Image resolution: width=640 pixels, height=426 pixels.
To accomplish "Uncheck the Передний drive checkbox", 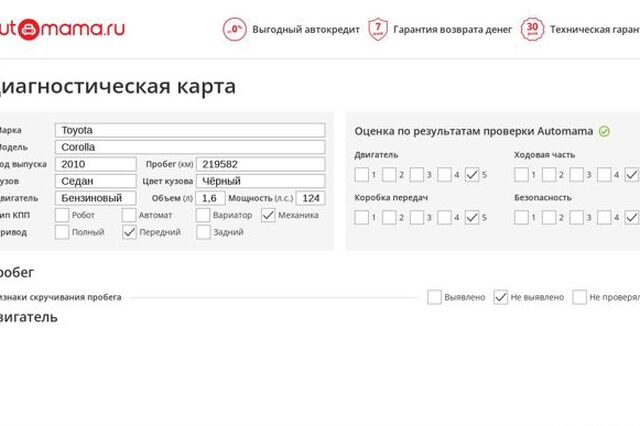I will coord(129,232).
